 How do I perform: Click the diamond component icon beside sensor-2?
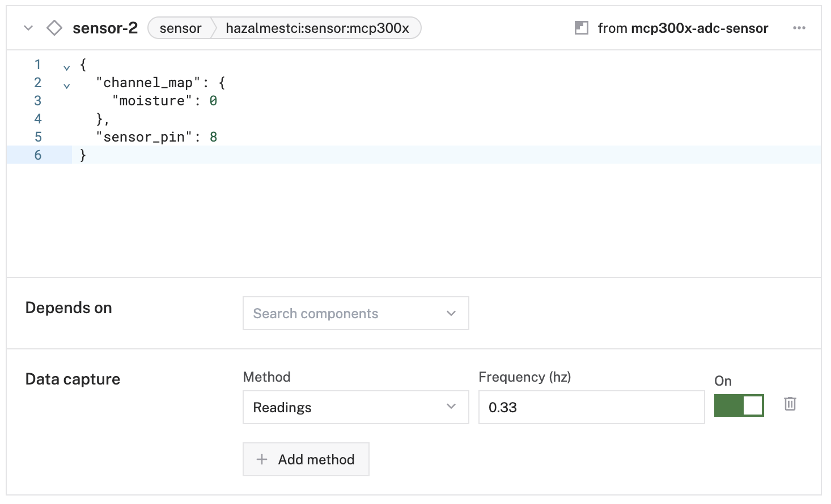pos(54,28)
